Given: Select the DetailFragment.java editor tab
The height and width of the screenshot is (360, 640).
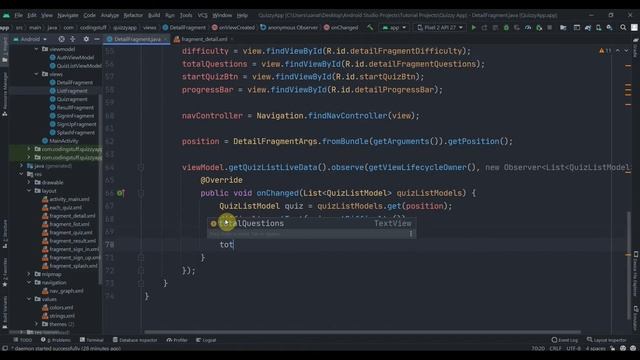Looking at the screenshot, I should 137,39.
